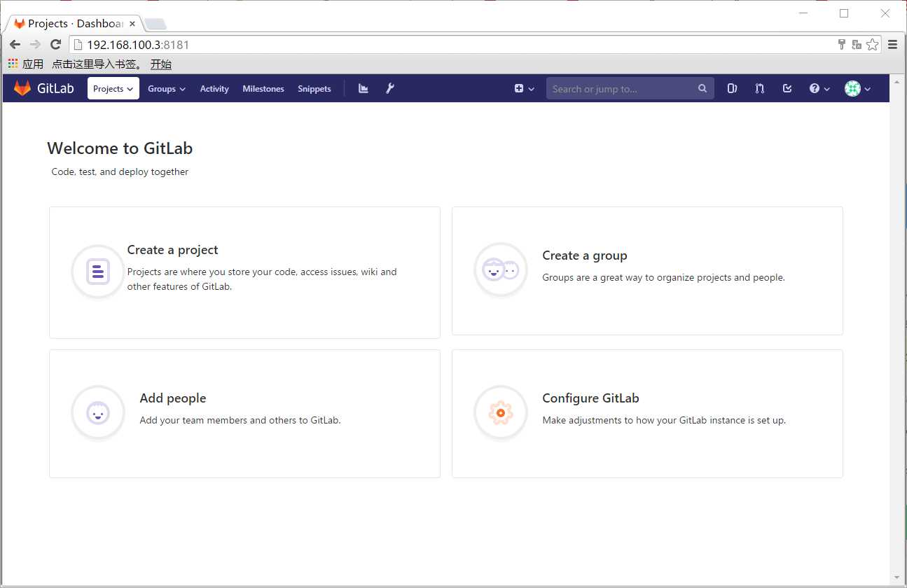Click the page vertical scrollbar

coord(897,329)
